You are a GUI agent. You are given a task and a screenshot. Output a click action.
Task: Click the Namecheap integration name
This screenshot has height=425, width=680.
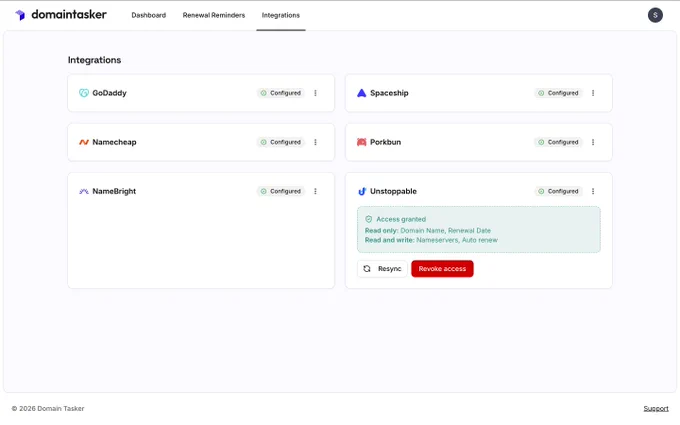pyautogui.click(x=114, y=142)
